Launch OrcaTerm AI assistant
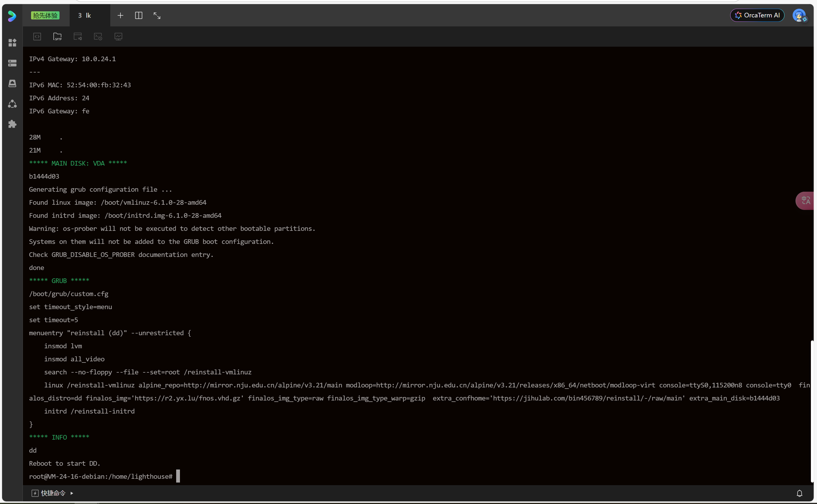817x504 pixels. point(757,15)
